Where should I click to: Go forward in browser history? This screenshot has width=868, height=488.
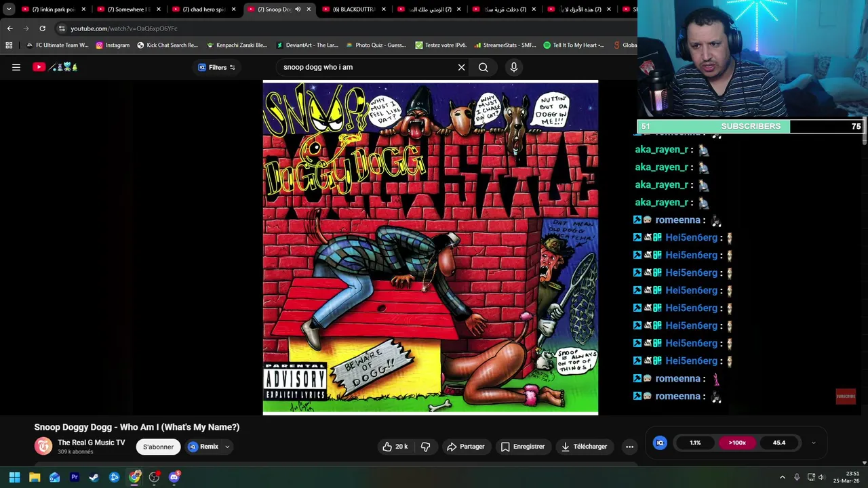click(26, 28)
